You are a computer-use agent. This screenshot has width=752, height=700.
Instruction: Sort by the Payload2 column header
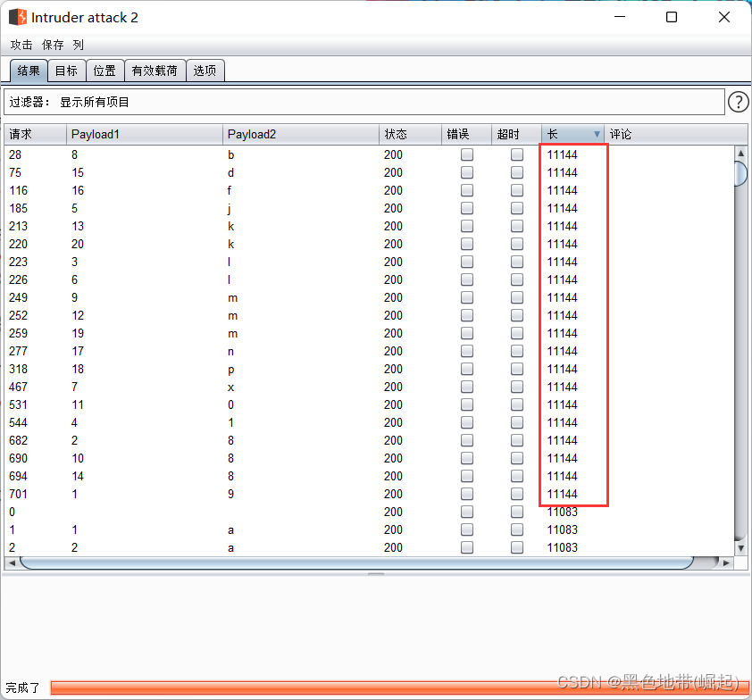(301, 134)
